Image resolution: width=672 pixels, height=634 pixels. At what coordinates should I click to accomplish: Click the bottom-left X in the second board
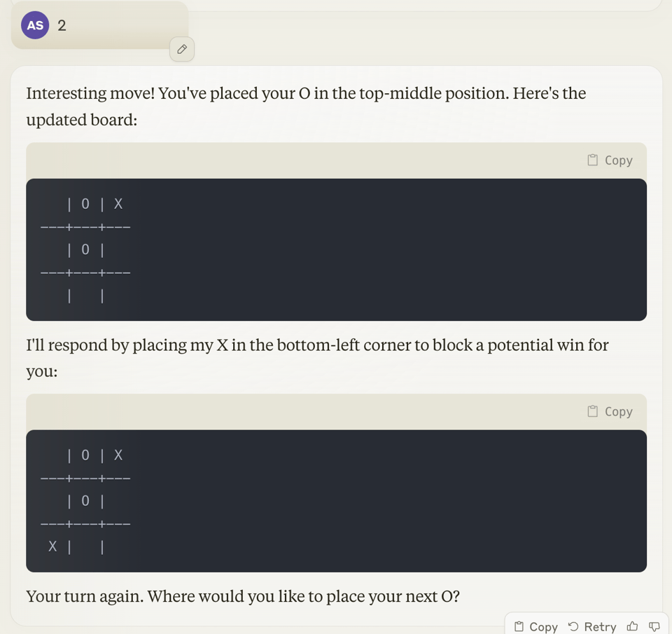[52, 546]
